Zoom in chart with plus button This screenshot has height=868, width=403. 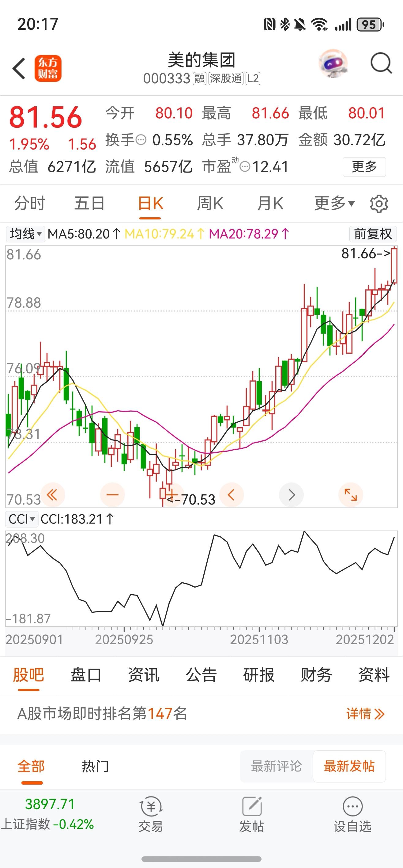click(x=172, y=495)
